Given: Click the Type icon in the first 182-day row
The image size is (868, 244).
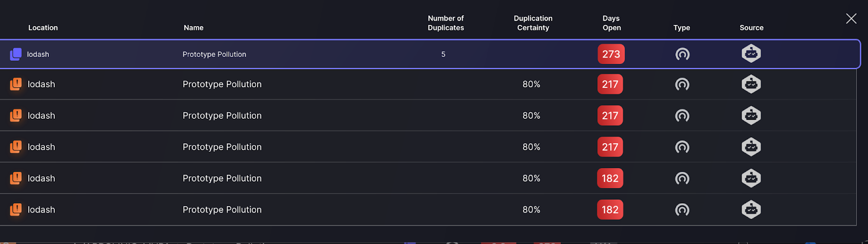Looking at the screenshot, I should coord(682,178).
